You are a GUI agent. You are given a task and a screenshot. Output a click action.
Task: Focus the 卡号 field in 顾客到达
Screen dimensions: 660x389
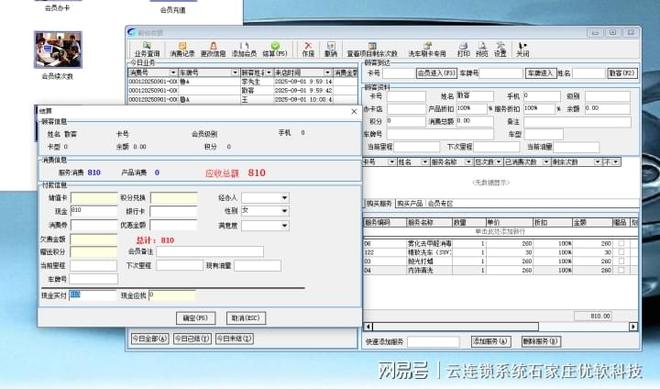coord(398,73)
